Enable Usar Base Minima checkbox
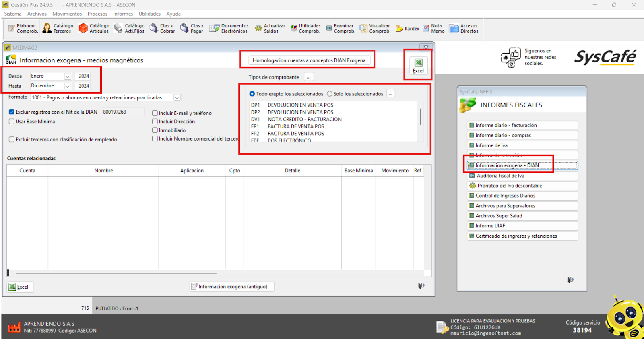644x339 pixels. [x=12, y=122]
